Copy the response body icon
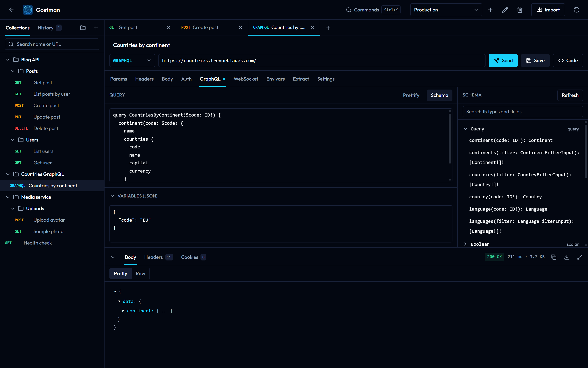Image resolution: width=588 pixels, height=368 pixels. click(x=554, y=257)
